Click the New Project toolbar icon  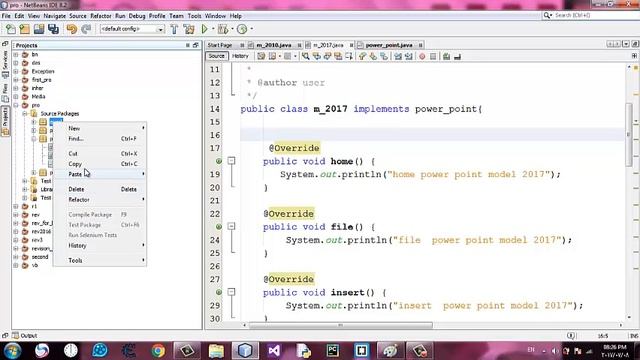[24, 29]
